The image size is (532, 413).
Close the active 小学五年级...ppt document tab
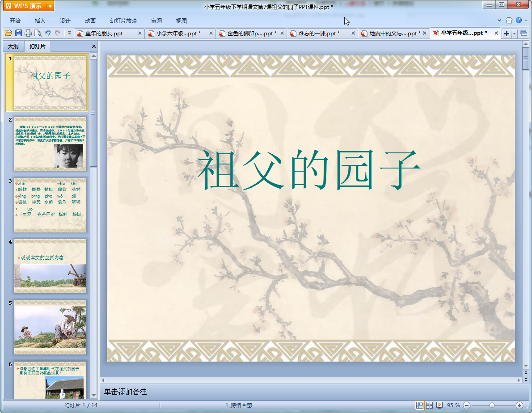(x=496, y=33)
